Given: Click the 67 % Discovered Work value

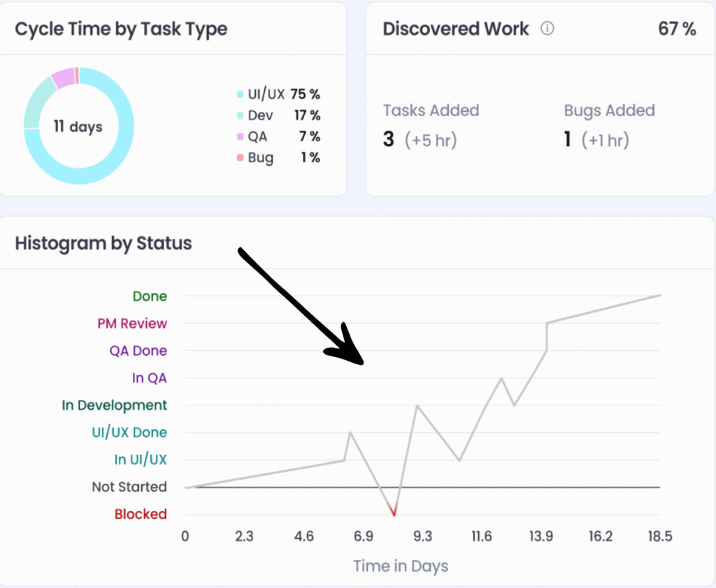Looking at the screenshot, I should pyautogui.click(x=677, y=29).
